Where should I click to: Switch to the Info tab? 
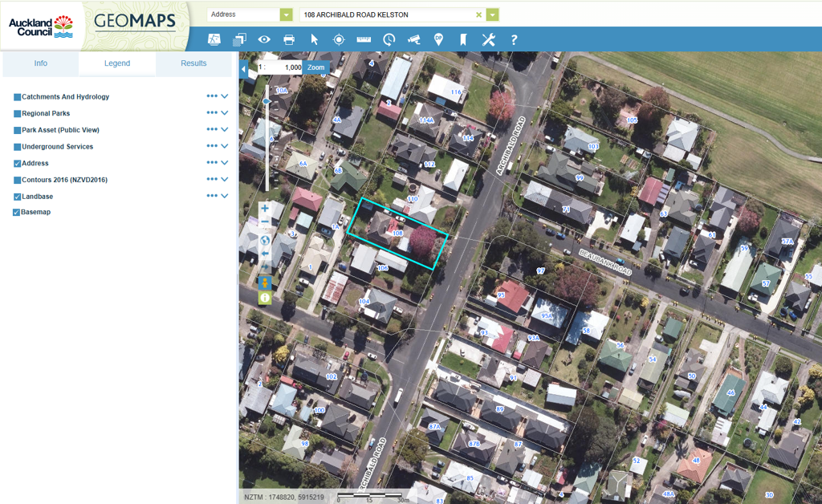[x=40, y=63]
